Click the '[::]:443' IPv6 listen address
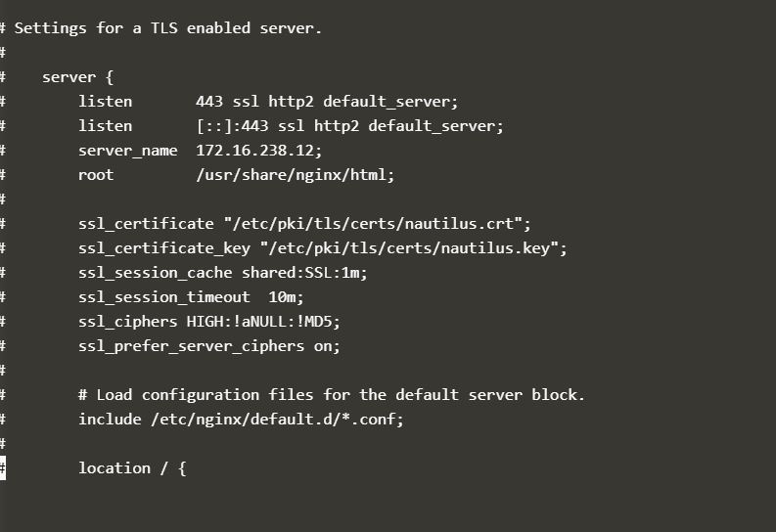 click(232, 126)
